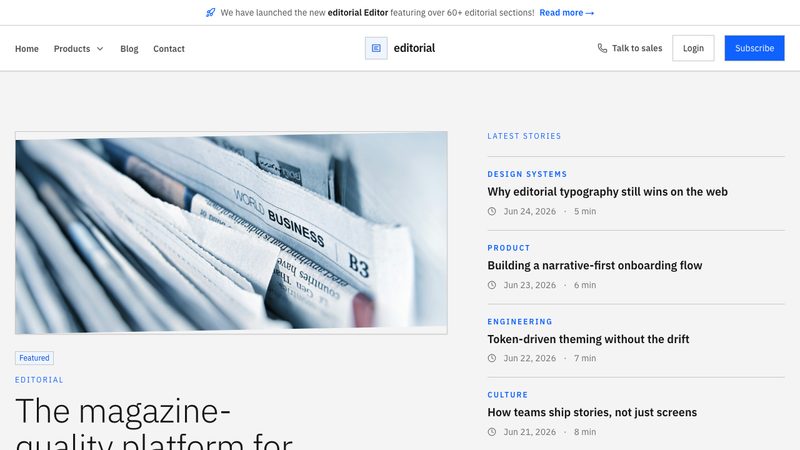Click the rocket icon in announcement bar

210,13
